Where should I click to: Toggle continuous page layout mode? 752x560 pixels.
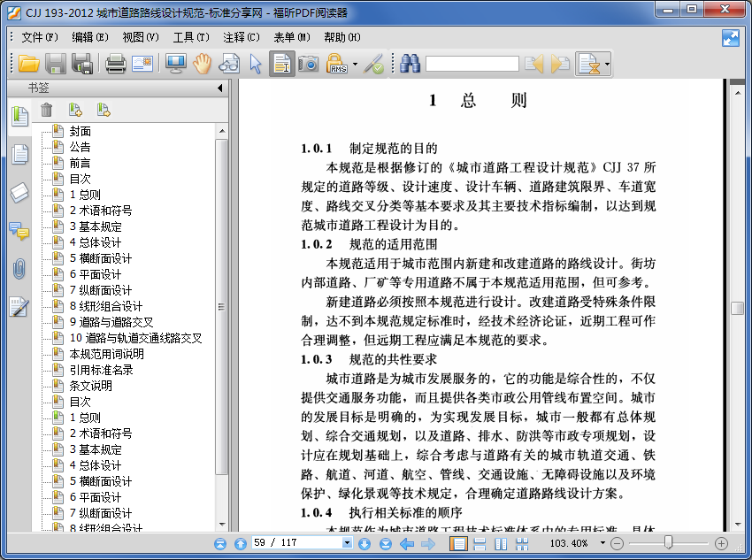pos(480,543)
